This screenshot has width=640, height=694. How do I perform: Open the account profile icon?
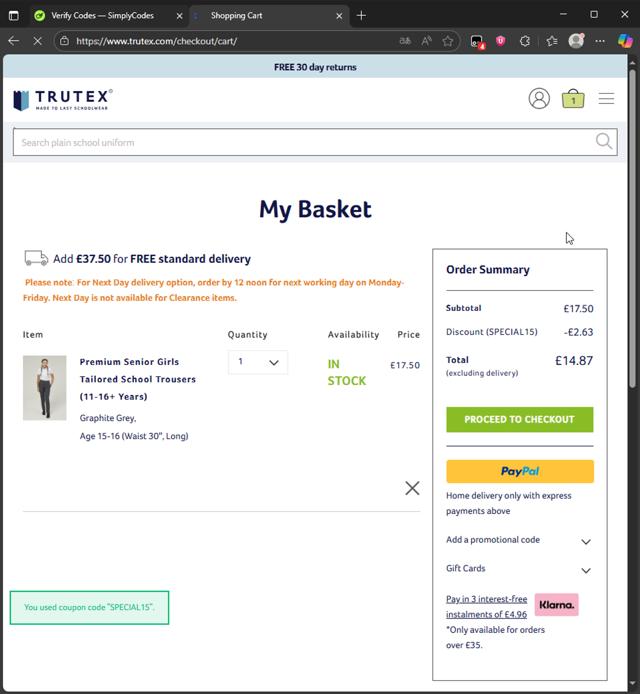pos(539,98)
